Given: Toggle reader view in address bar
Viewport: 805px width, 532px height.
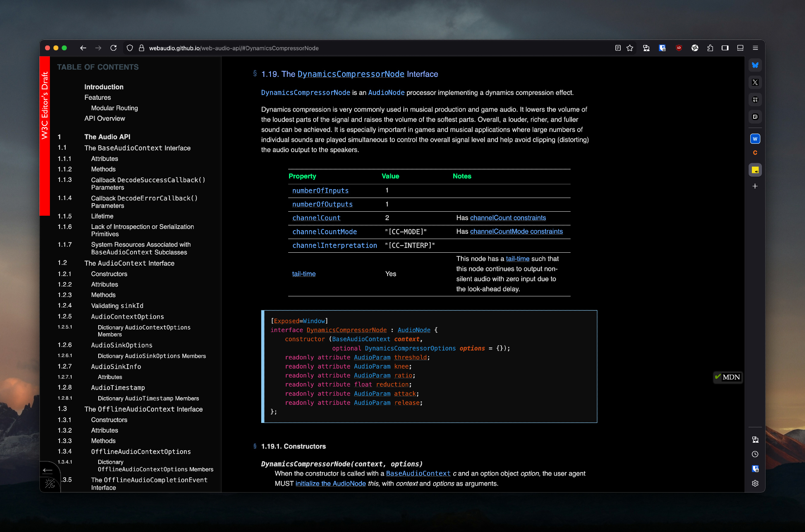Looking at the screenshot, I should coord(618,48).
